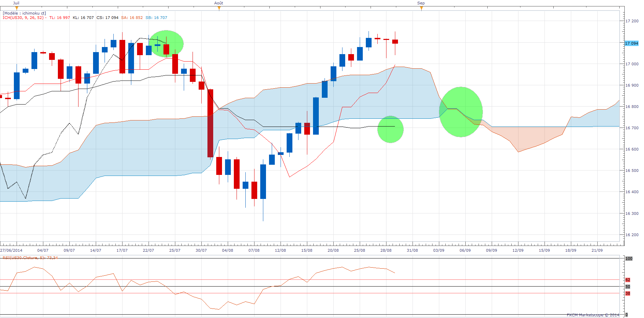Click the red 62 RSI level marker
This screenshot has height=318, width=644.
coord(628,280)
